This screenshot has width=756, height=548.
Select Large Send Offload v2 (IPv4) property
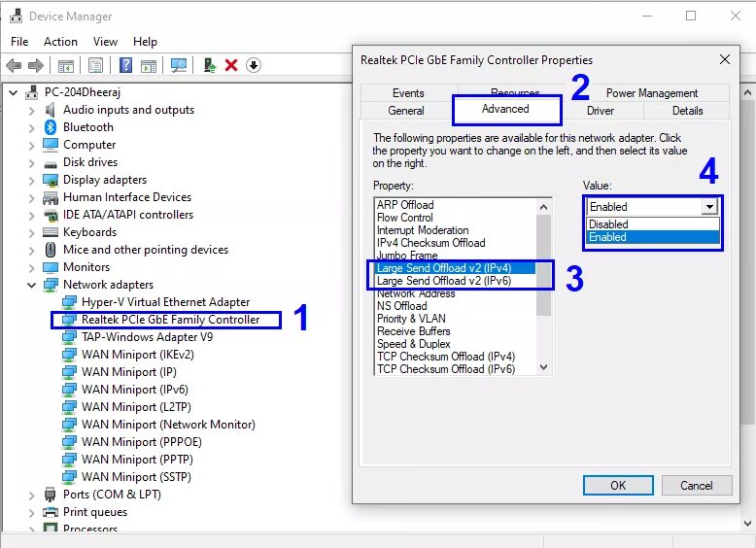pyautogui.click(x=456, y=268)
